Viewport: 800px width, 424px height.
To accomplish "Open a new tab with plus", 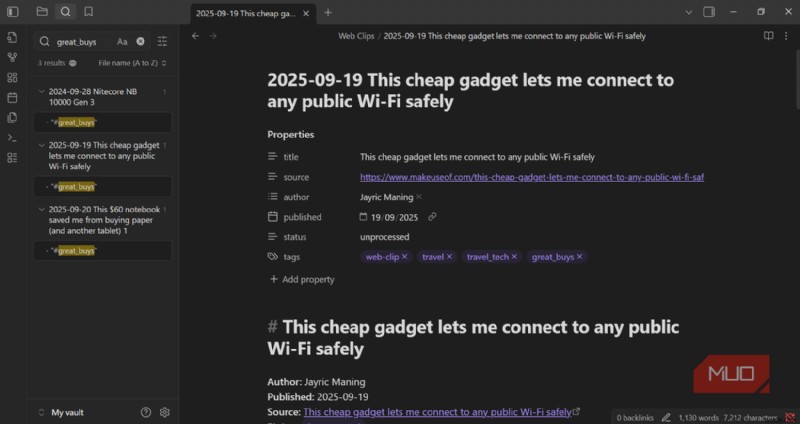I will point(328,13).
